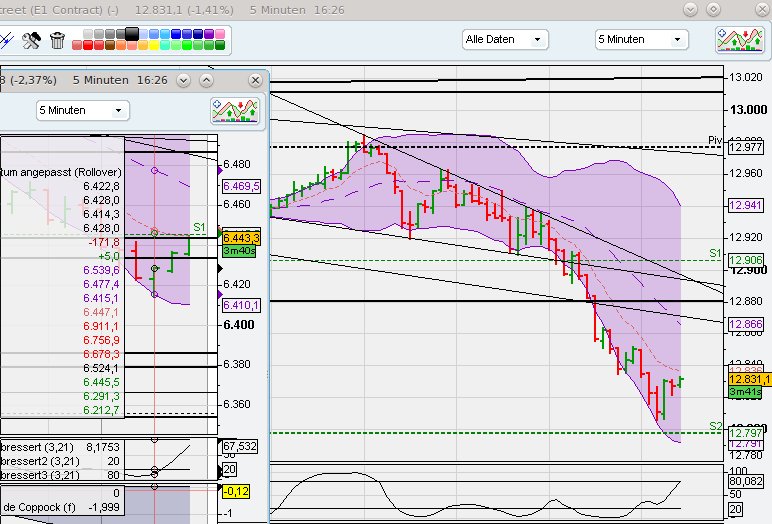This screenshot has height=524, width=772.
Task: Click the de Coppock (f) indicator row
Action: [62, 507]
